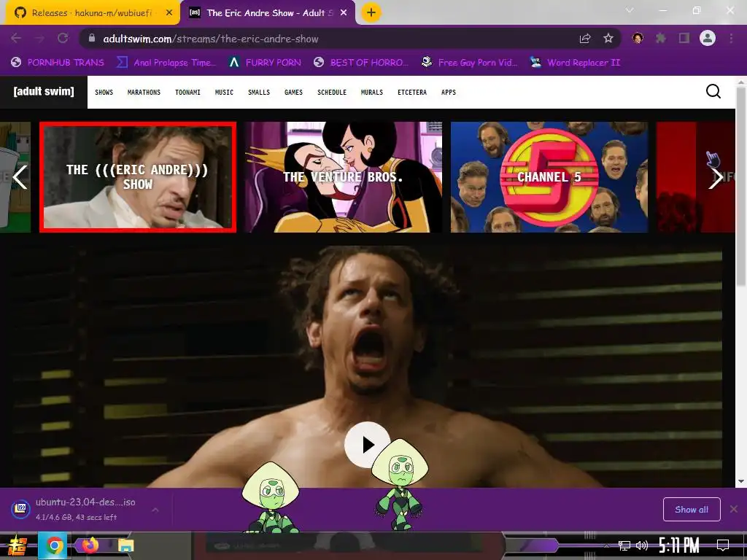This screenshot has height=560, width=747.
Task: Open the MURALS menu item
Action: [x=371, y=93]
